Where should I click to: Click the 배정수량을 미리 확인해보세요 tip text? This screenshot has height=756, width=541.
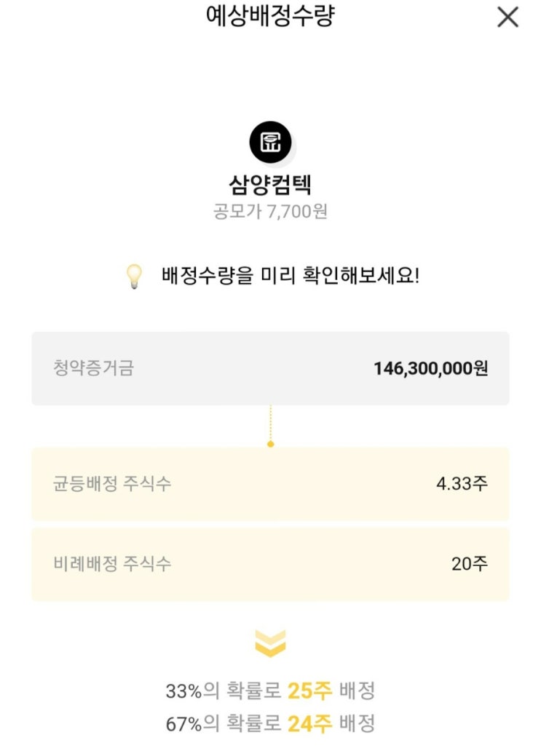point(290,276)
